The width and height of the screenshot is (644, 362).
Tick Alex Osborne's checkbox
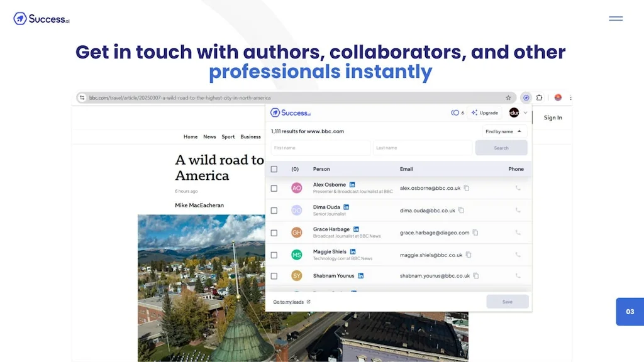[274, 188]
